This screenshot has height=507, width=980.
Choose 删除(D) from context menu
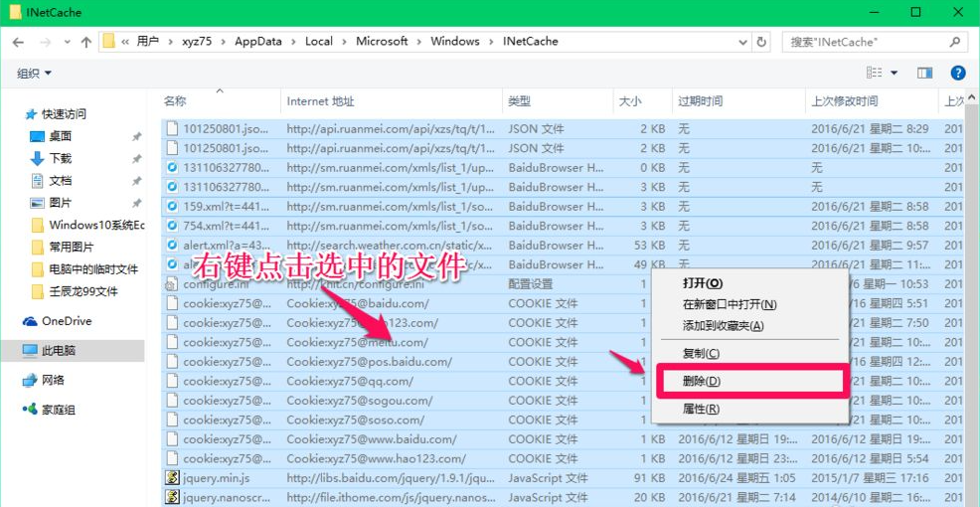(x=701, y=382)
